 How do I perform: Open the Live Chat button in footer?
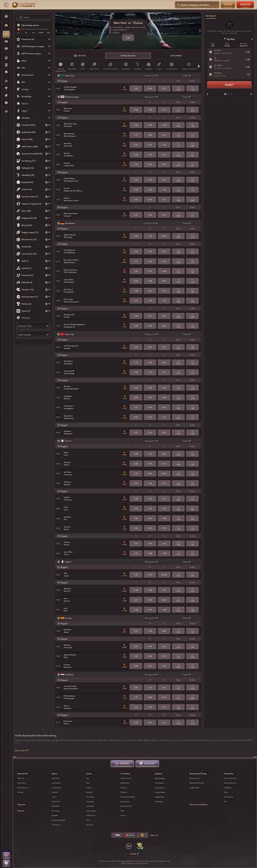pos(147,763)
